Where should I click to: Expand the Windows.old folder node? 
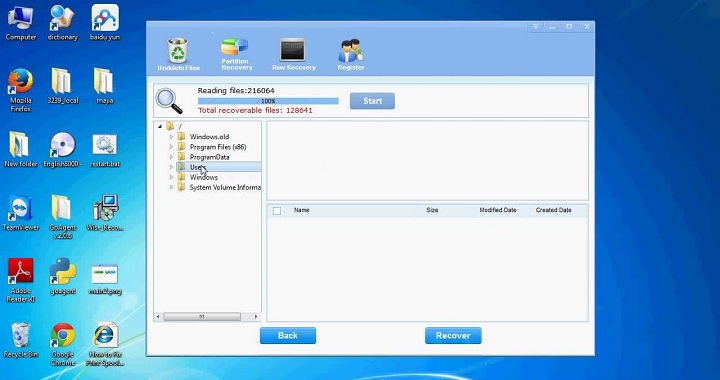pyautogui.click(x=171, y=137)
